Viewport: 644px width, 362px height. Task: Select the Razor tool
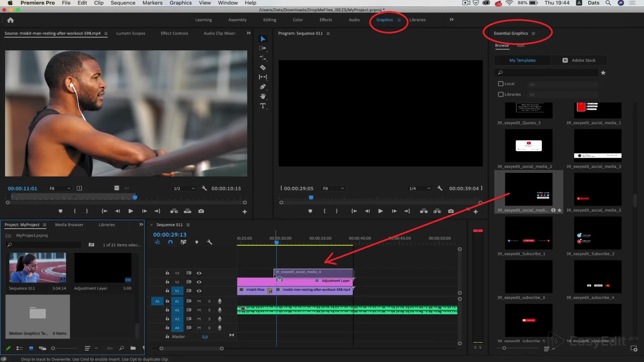coord(263,67)
